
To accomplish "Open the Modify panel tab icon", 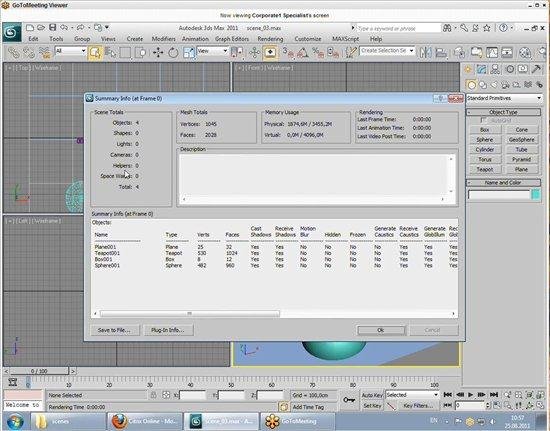I will [x=482, y=69].
